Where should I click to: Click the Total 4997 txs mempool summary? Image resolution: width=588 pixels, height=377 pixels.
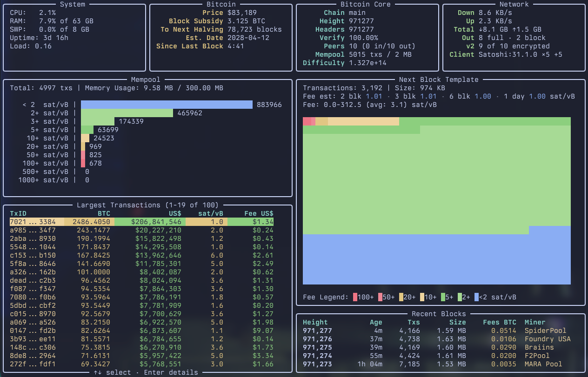41,88
